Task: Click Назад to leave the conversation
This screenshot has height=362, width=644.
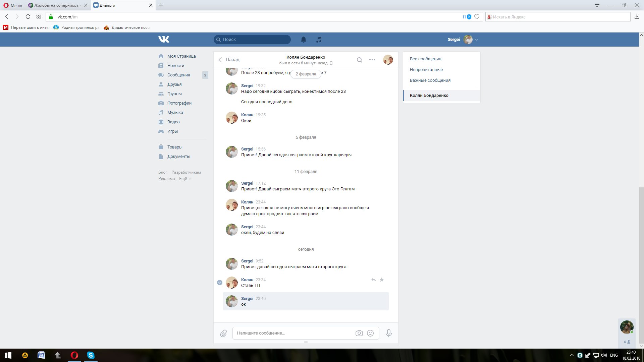Action: click(x=229, y=60)
